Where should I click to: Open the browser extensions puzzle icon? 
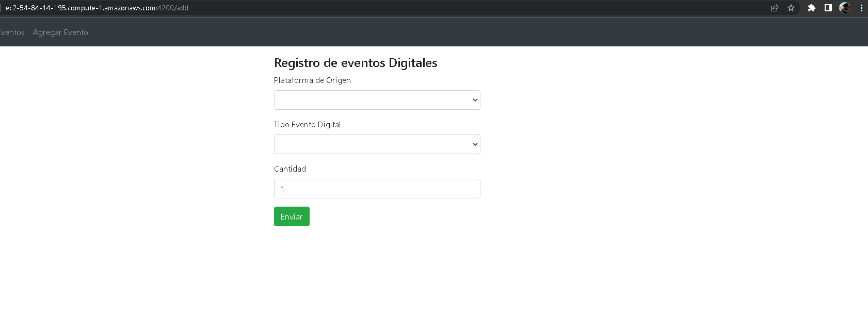[x=812, y=8]
